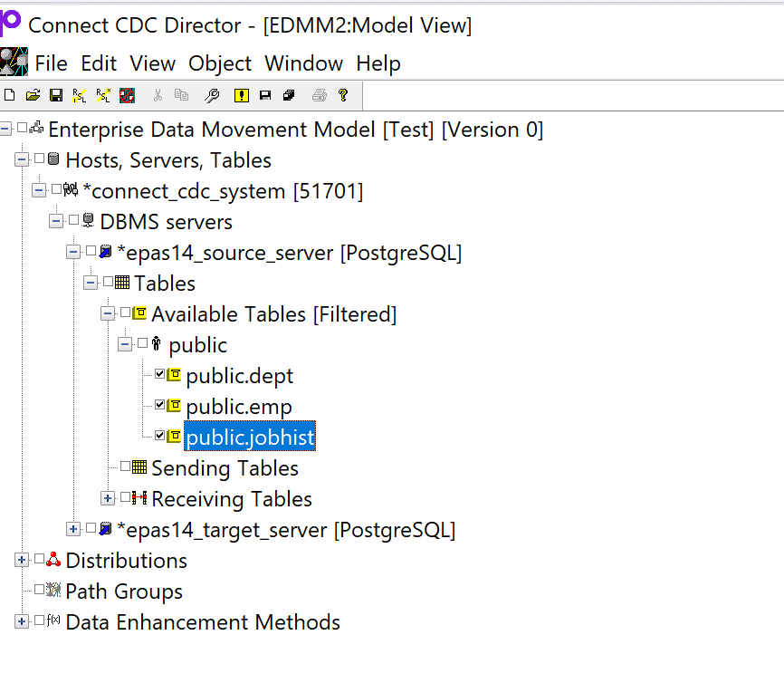The height and width of the screenshot is (683, 784).
Task: Click the yellow exclamation validation toolbar icon
Action: pyautogui.click(x=242, y=95)
